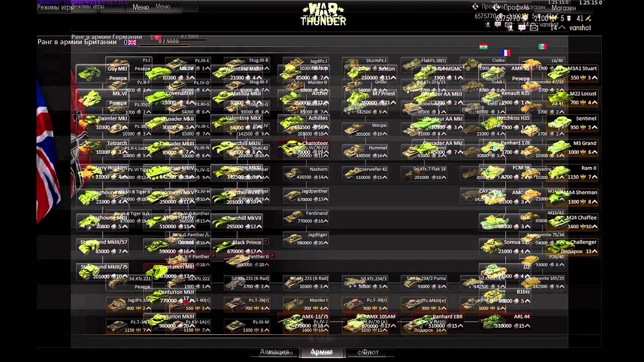Select the Sd.Kfz.234/2 Puma card

point(424,283)
